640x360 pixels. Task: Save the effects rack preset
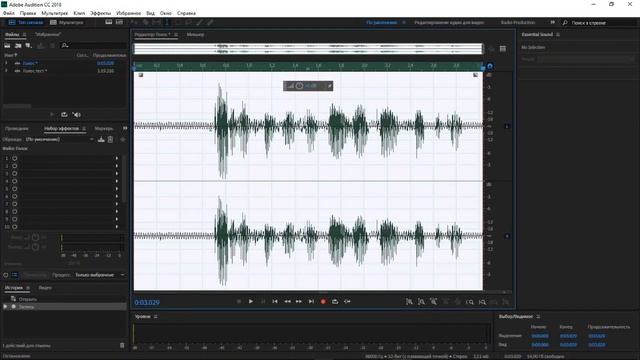(x=101, y=140)
